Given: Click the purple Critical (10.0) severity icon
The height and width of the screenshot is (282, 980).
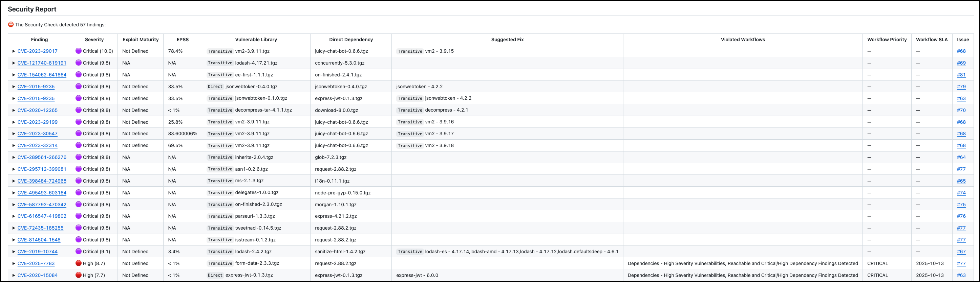Looking at the screenshot, I should [x=78, y=51].
